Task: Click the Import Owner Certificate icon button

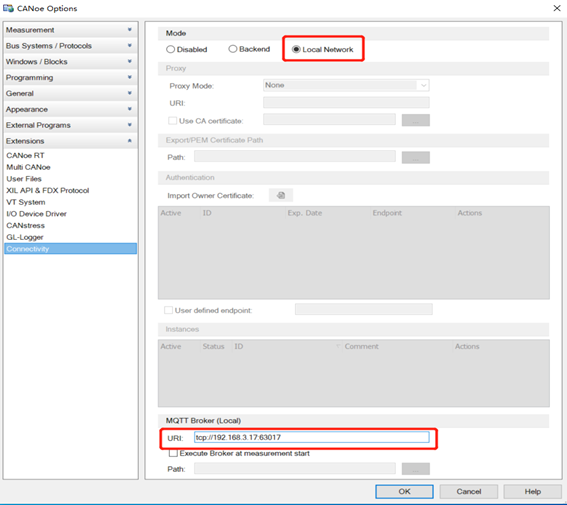Action: coord(281,195)
